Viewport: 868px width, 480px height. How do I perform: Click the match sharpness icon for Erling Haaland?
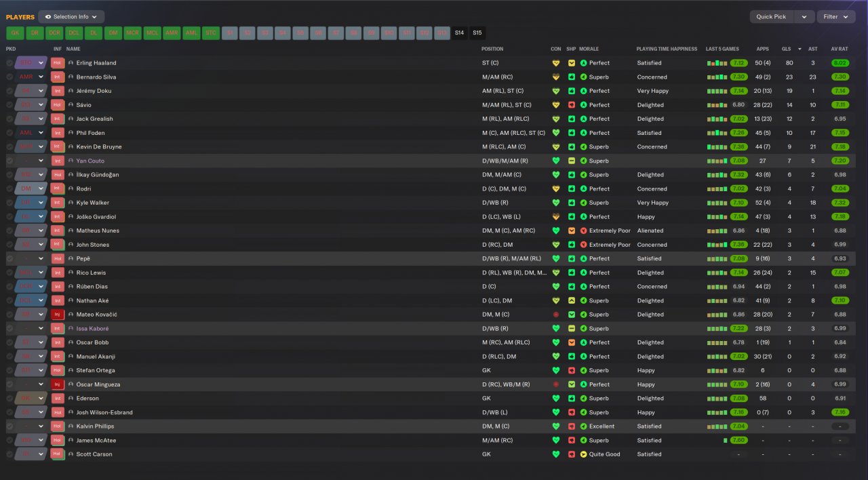pos(572,63)
